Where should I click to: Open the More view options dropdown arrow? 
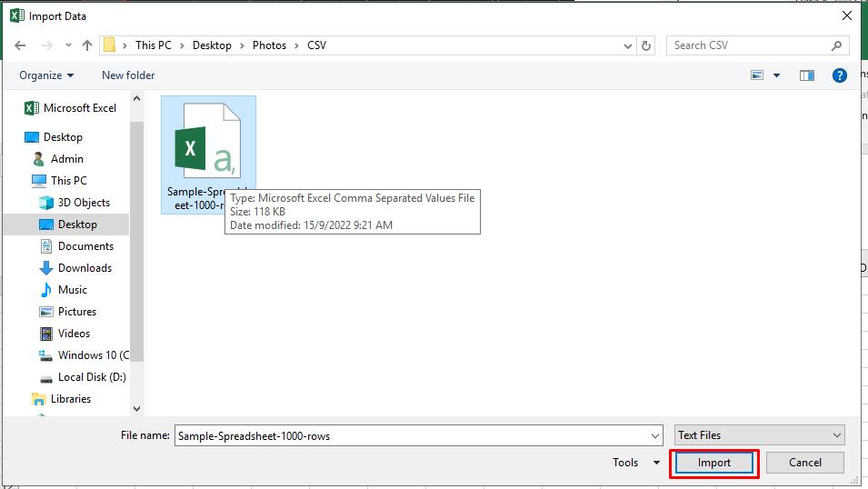(x=777, y=75)
